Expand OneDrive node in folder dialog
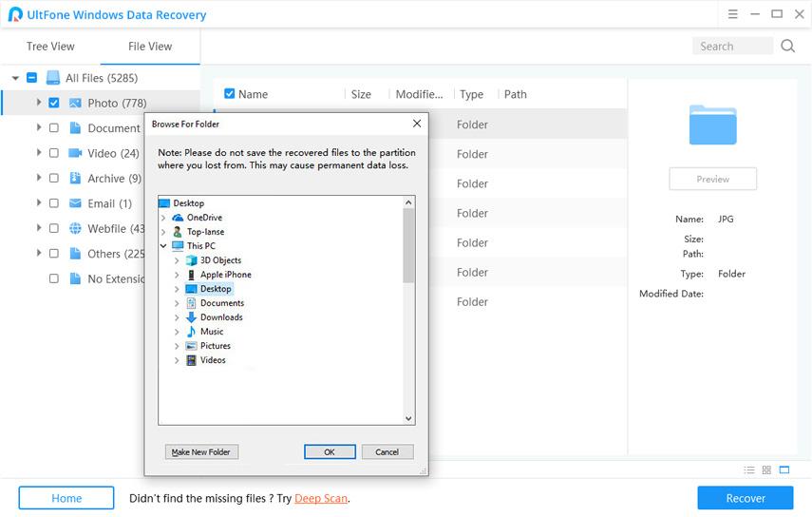The image size is (812, 517). (x=163, y=218)
